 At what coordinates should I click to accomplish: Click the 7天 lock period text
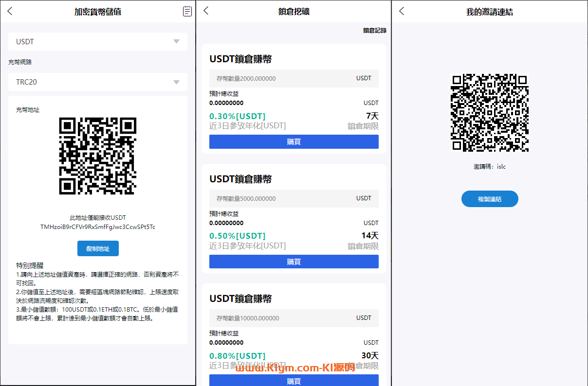(x=372, y=116)
